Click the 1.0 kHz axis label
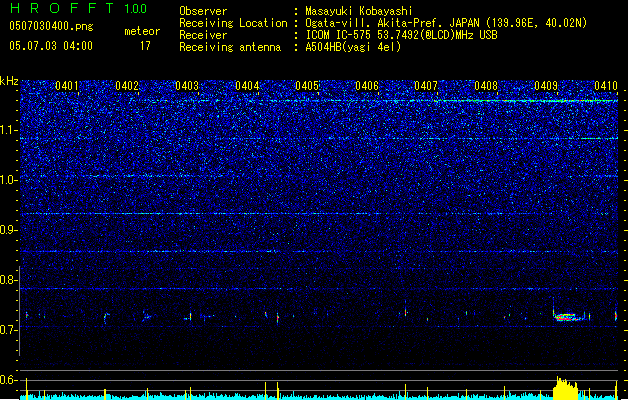 pos(9,181)
